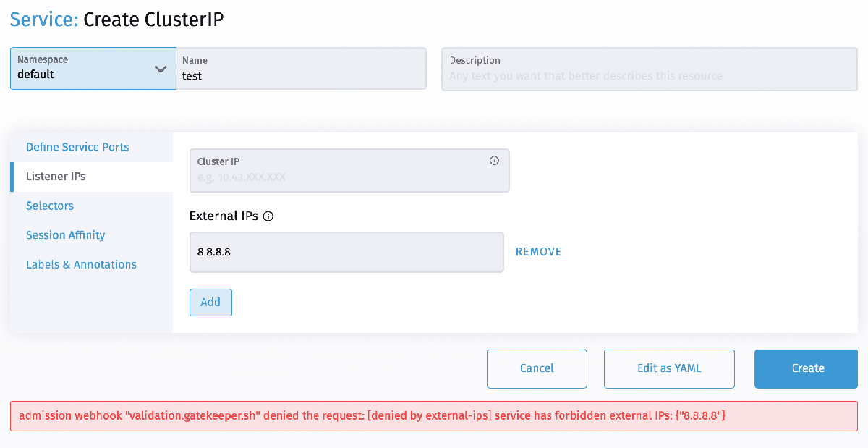Open the Selectors tab

50,206
